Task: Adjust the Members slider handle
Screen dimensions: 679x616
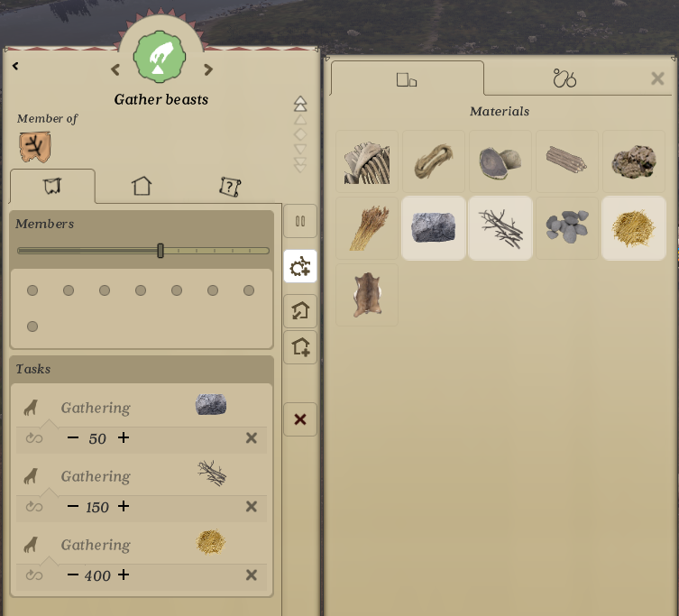Action: click(161, 251)
